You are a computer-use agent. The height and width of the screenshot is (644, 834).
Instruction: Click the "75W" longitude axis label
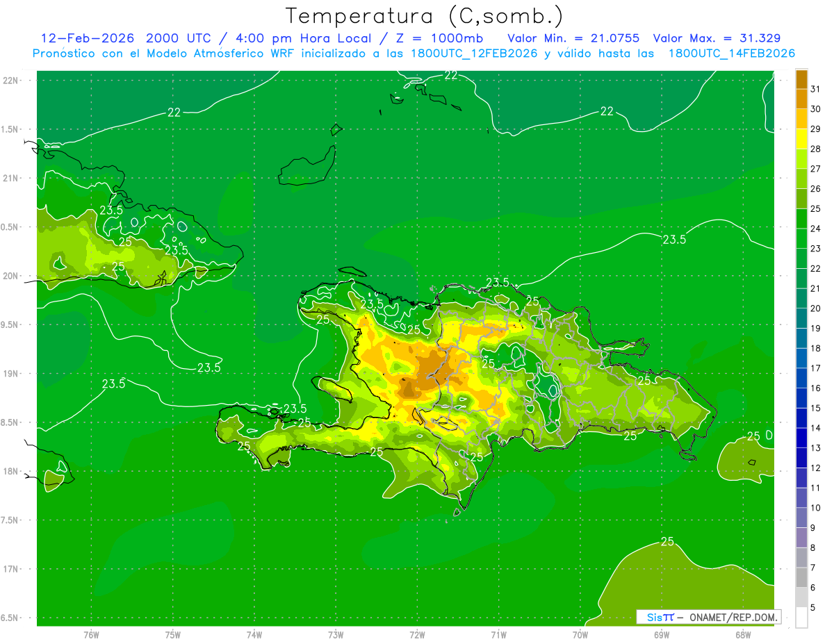click(x=173, y=634)
